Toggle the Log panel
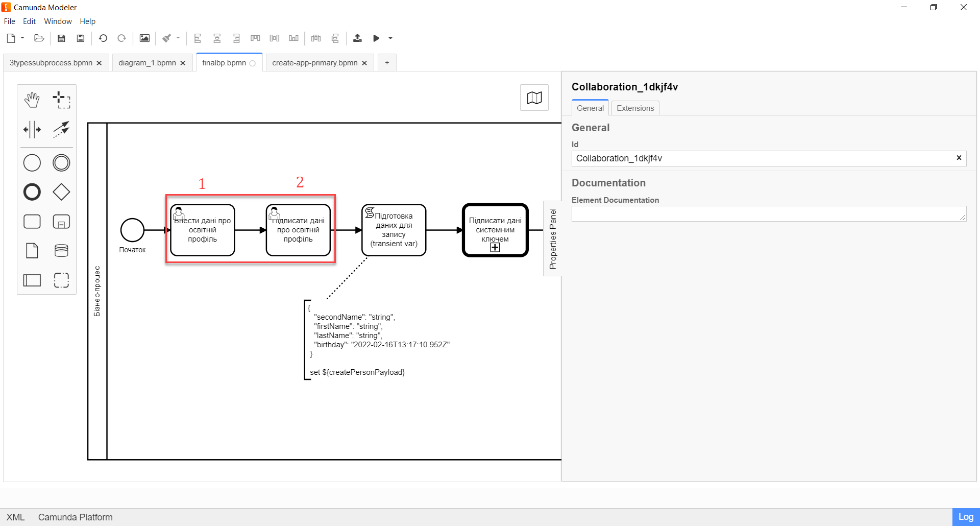 (966, 517)
